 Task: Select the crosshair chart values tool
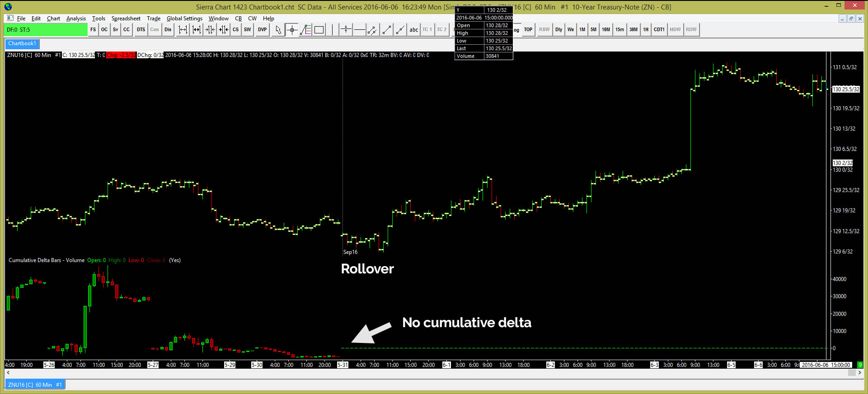click(292, 30)
